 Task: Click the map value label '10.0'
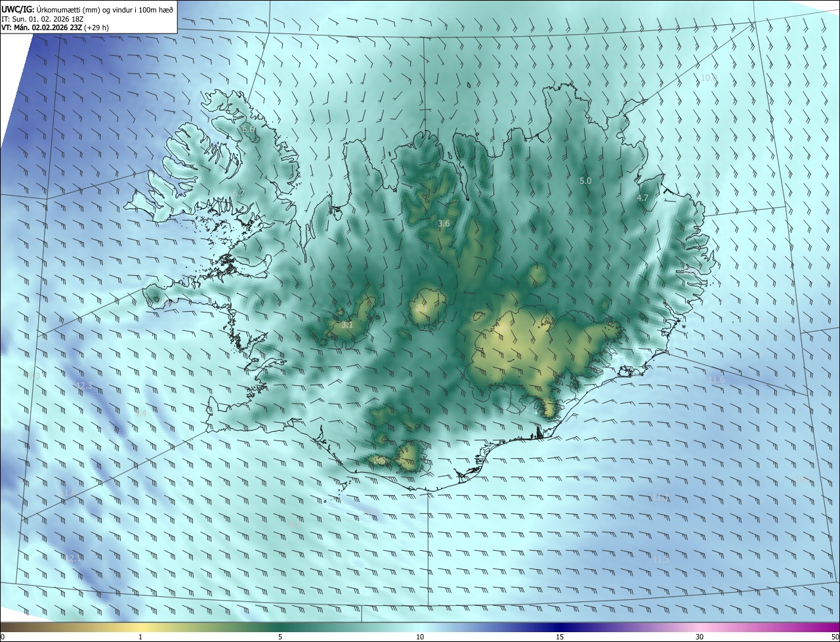pos(709,77)
